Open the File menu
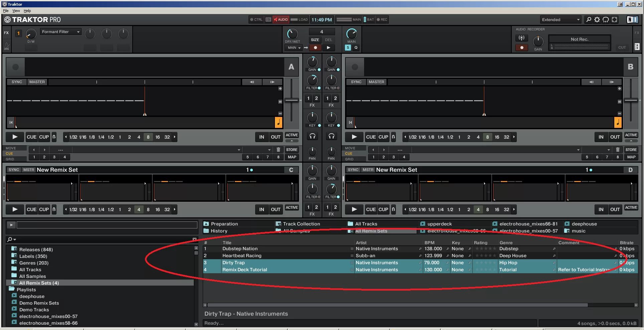Image resolution: width=644 pixels, height=330 pixels. [6, 11]
